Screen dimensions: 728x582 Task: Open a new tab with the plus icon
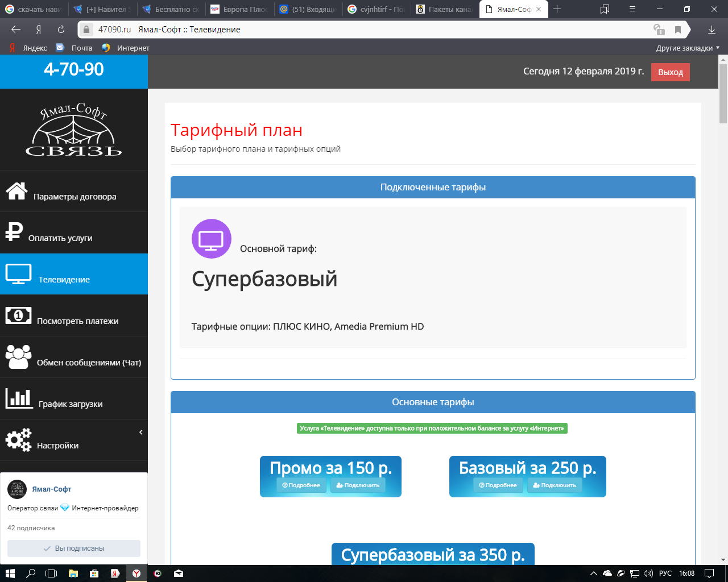click(557, 9)
